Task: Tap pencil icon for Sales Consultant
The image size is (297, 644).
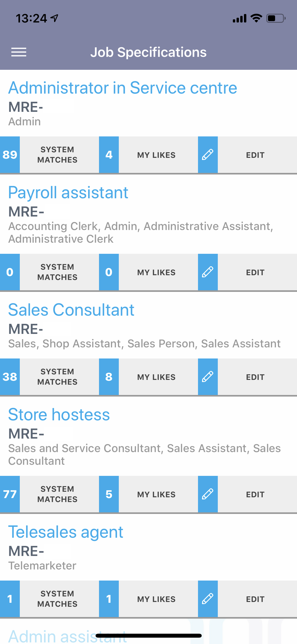Action: (208, 377)
